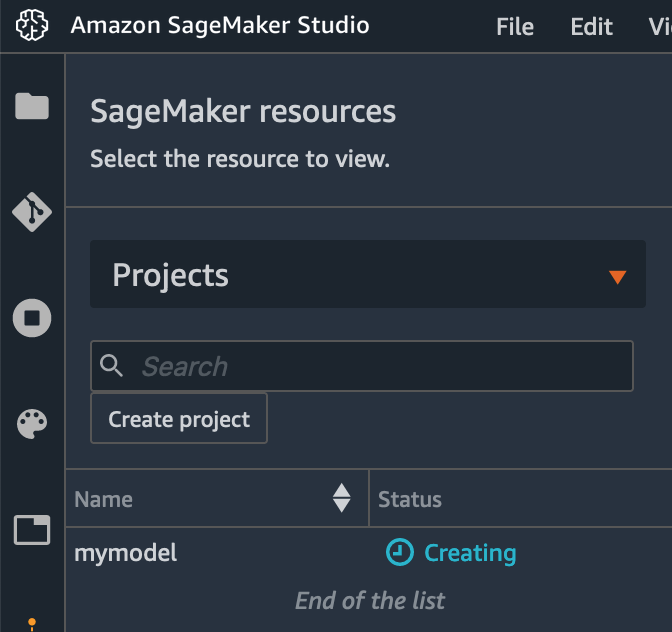Sort projects by the Name arrows
The height and width of the screenshot is (632, 672).
342,498
